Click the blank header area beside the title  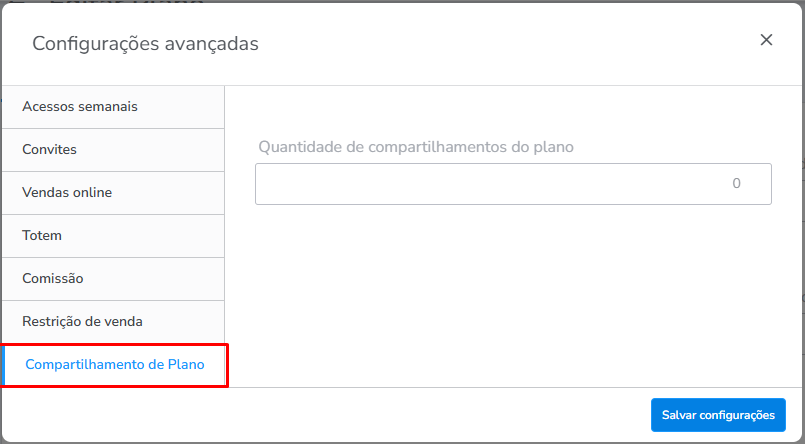[500, 43]
